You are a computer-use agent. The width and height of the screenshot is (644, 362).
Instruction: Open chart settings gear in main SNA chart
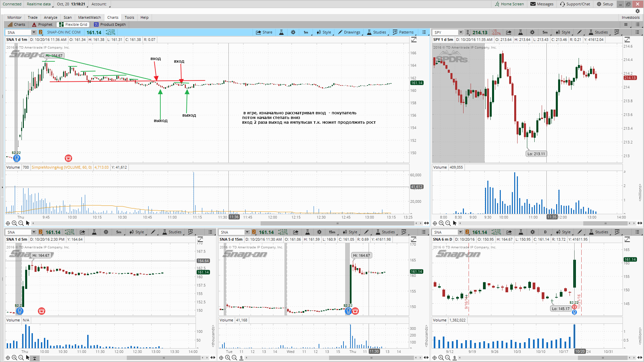293,32
